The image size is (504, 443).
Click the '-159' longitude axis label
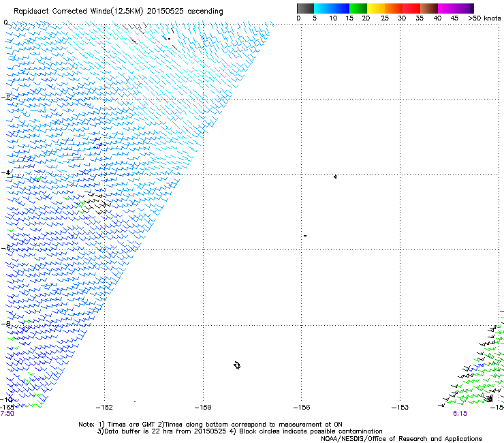point(203,408)
